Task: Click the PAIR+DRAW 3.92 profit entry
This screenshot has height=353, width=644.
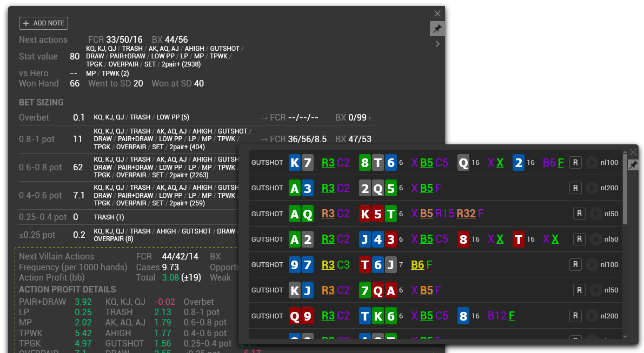Action: pos(56,302)
